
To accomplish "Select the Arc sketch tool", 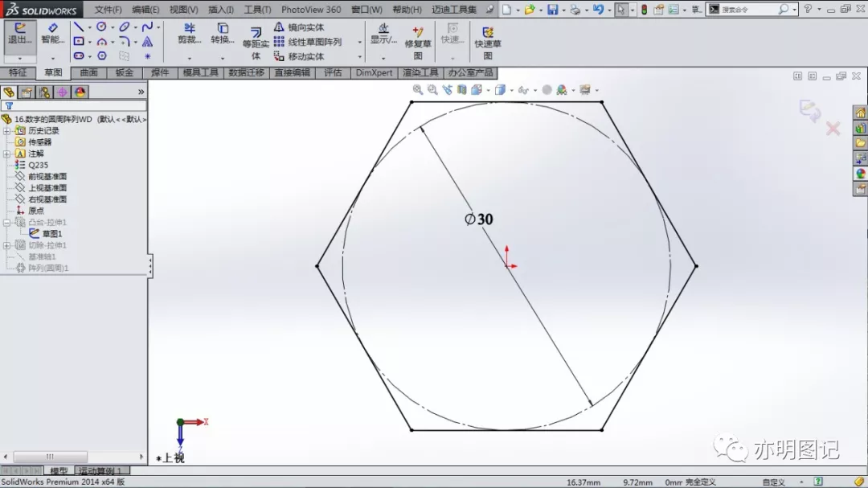I will point(101,42).
